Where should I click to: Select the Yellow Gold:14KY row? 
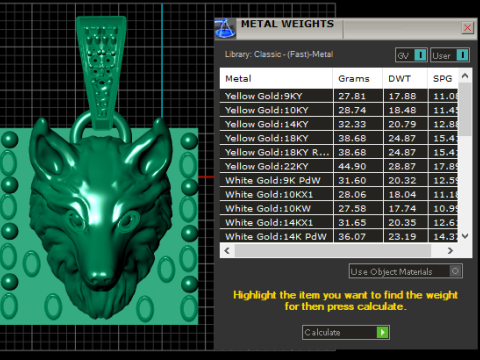point(339,124)
